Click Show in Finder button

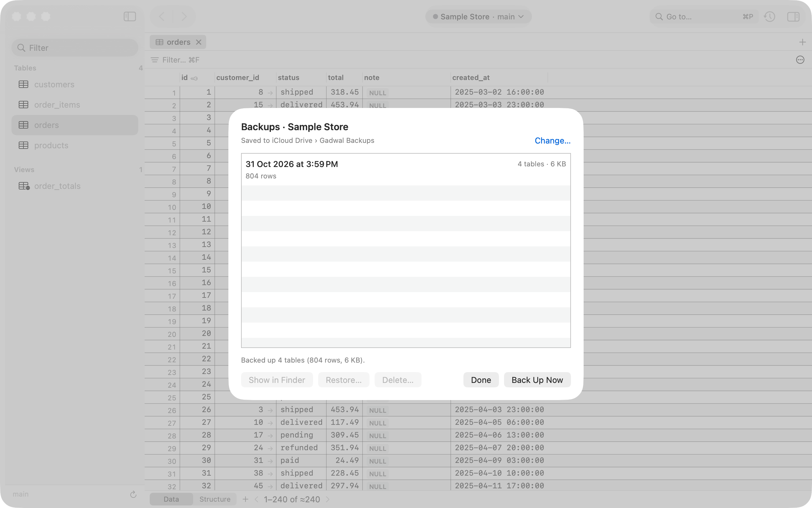tap(277, 380)
